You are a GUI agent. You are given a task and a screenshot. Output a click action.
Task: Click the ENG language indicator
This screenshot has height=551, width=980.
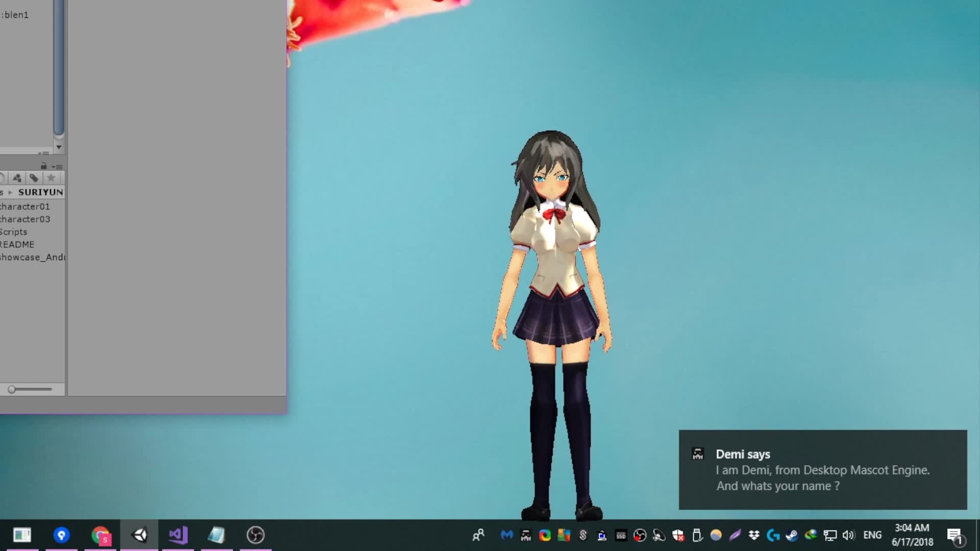click(872, 535)
